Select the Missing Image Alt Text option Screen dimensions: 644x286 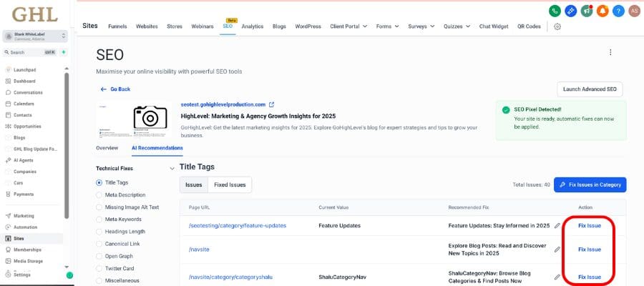(99, 207)
